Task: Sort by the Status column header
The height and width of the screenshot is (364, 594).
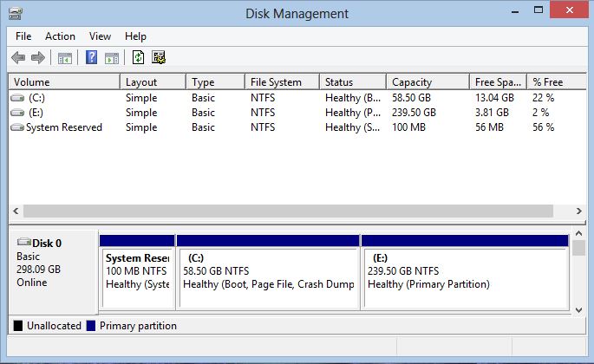Action: pos(353,82)
